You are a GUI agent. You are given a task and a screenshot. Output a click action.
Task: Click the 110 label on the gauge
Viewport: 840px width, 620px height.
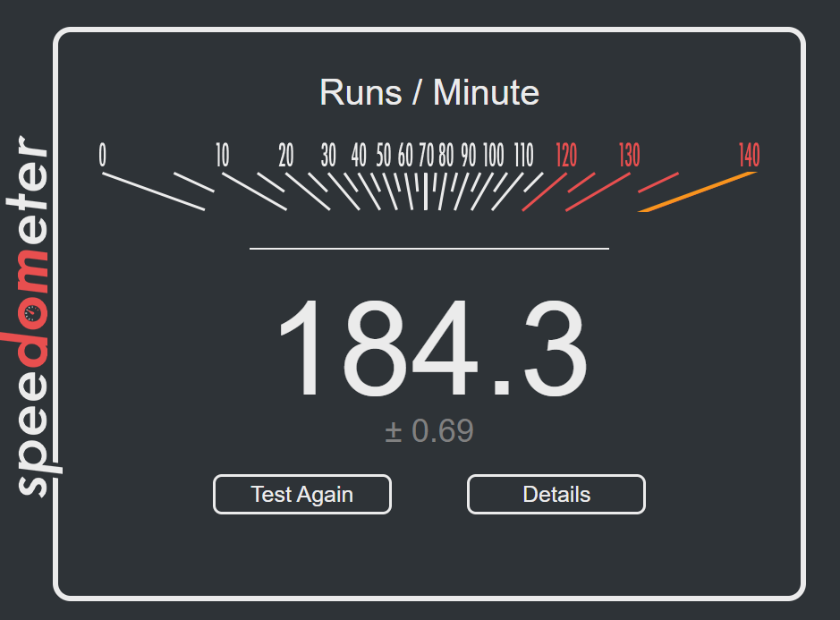[x=524, y=156]
